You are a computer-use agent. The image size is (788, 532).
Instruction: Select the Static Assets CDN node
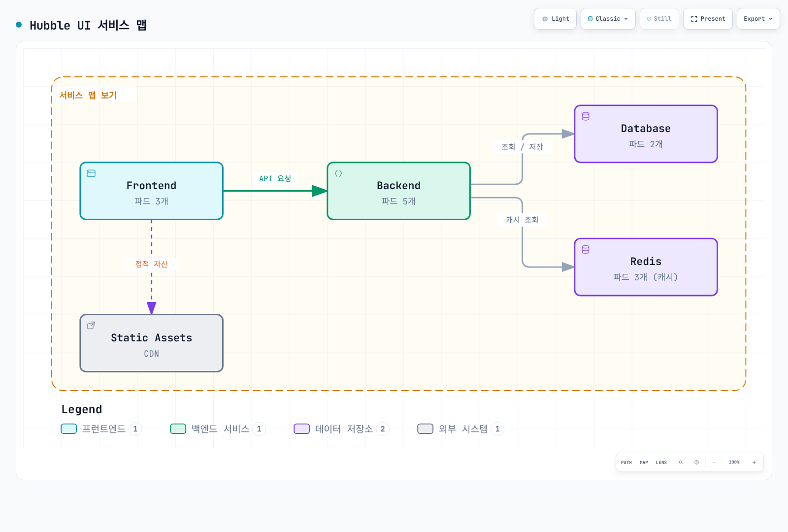coord(152,343)
